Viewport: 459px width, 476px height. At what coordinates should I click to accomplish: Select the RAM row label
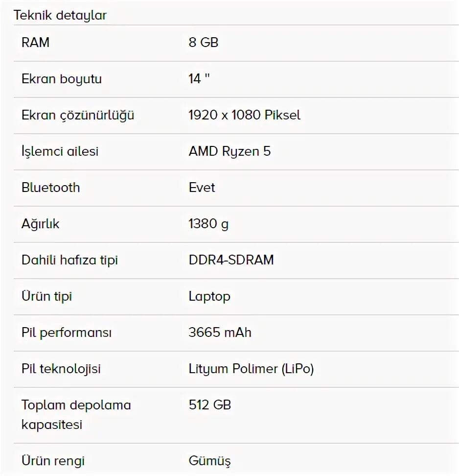click(36, 43)
